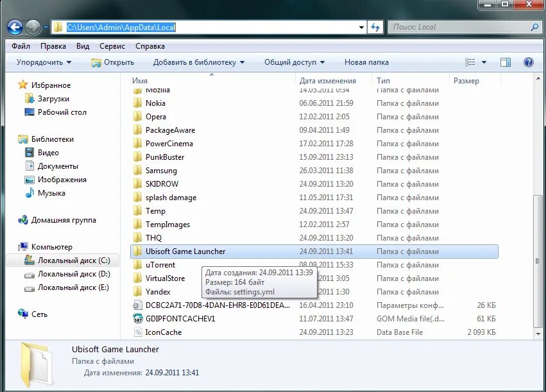Select the IconCache file icon
The image size is (546, 392).
[137, 332]
